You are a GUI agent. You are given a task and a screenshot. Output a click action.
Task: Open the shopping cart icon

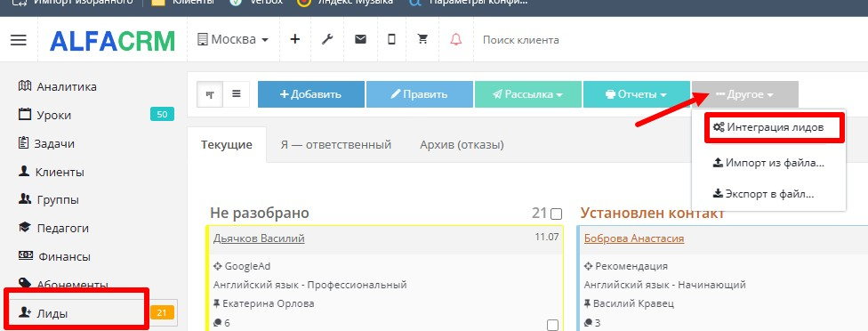(423, 39)
